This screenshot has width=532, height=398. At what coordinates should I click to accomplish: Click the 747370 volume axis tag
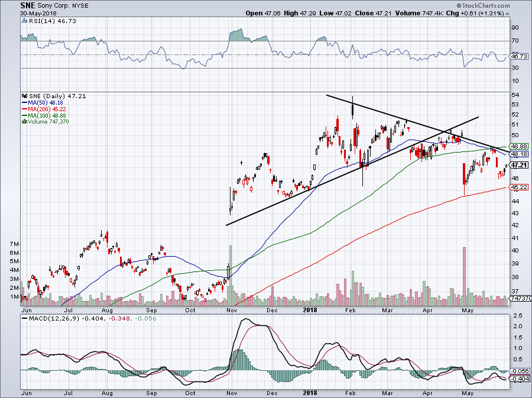click(x=521, y=298)
